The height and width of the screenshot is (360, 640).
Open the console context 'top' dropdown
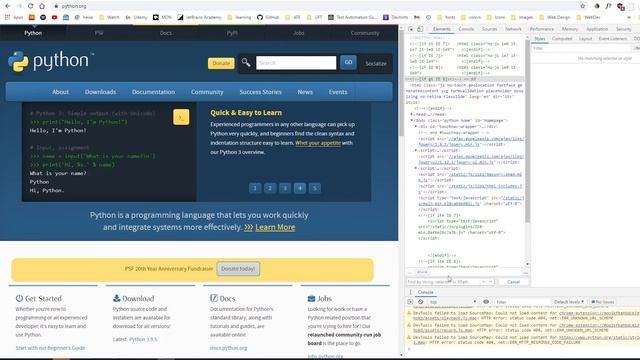452,302
